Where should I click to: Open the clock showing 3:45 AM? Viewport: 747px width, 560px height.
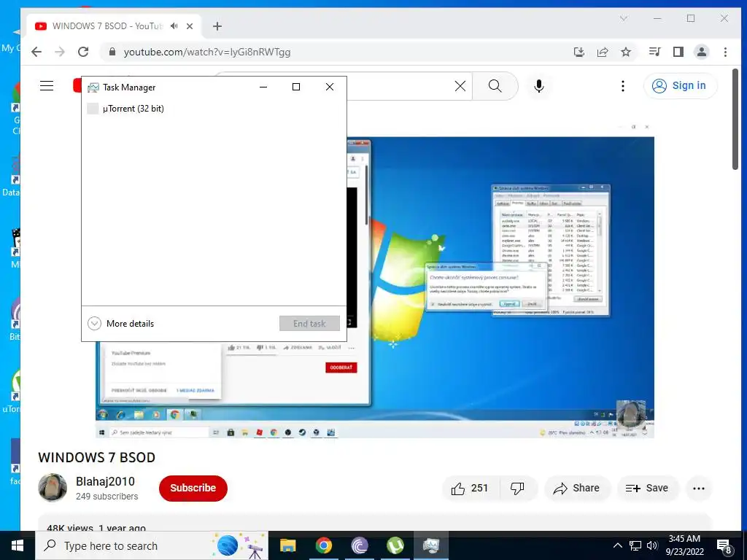click(x=684, y=545)
